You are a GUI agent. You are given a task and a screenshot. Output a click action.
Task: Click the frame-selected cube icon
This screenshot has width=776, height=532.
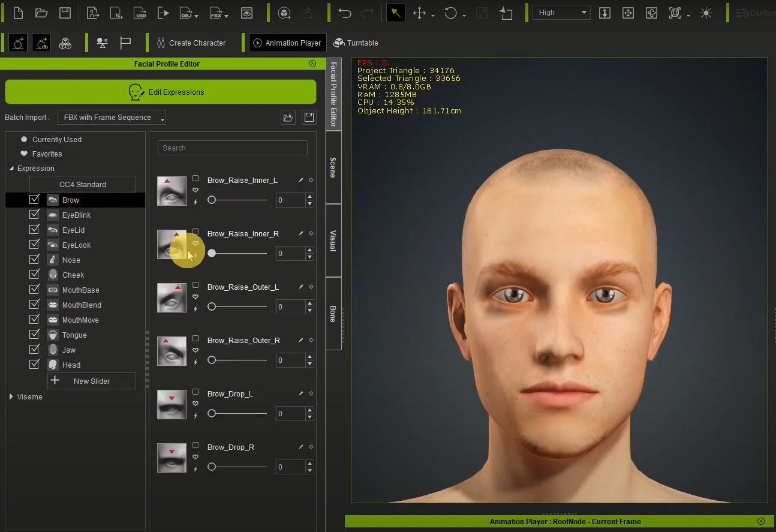675,13
